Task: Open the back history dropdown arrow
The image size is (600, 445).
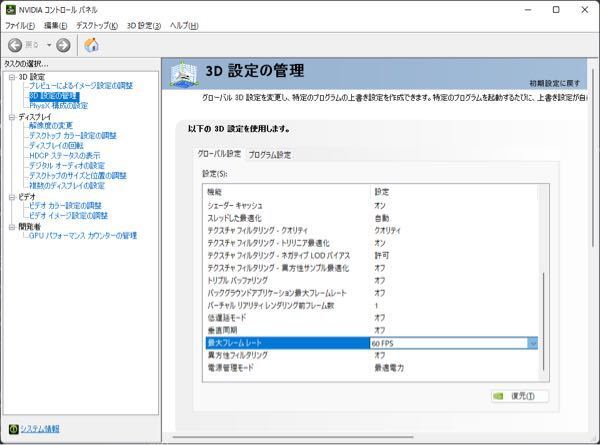Action: 49,45
